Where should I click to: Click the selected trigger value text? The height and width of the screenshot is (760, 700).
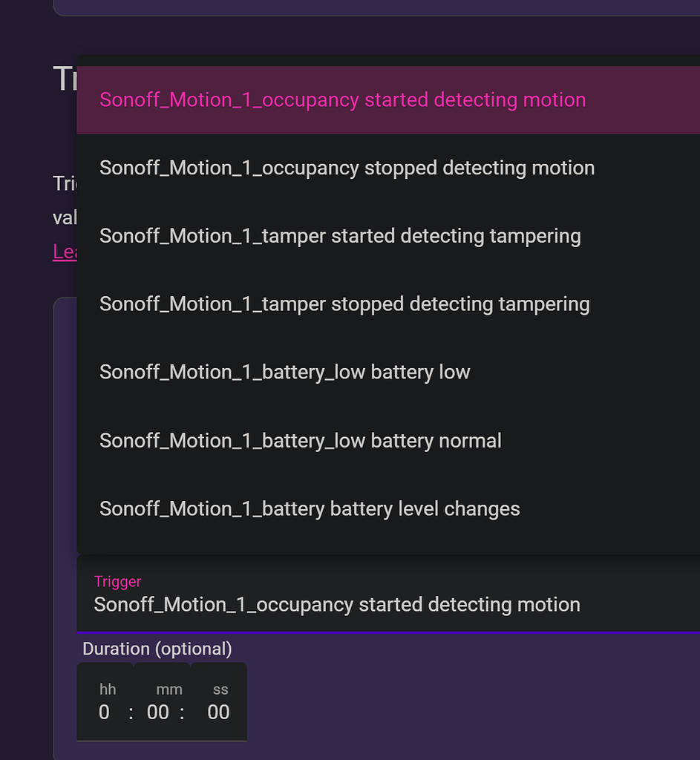(x=336, y=604)
